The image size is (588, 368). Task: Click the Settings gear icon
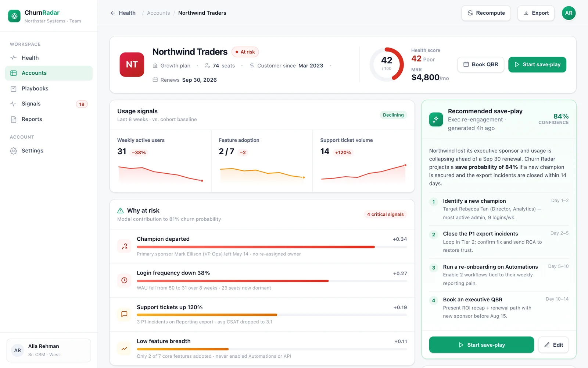14,151
